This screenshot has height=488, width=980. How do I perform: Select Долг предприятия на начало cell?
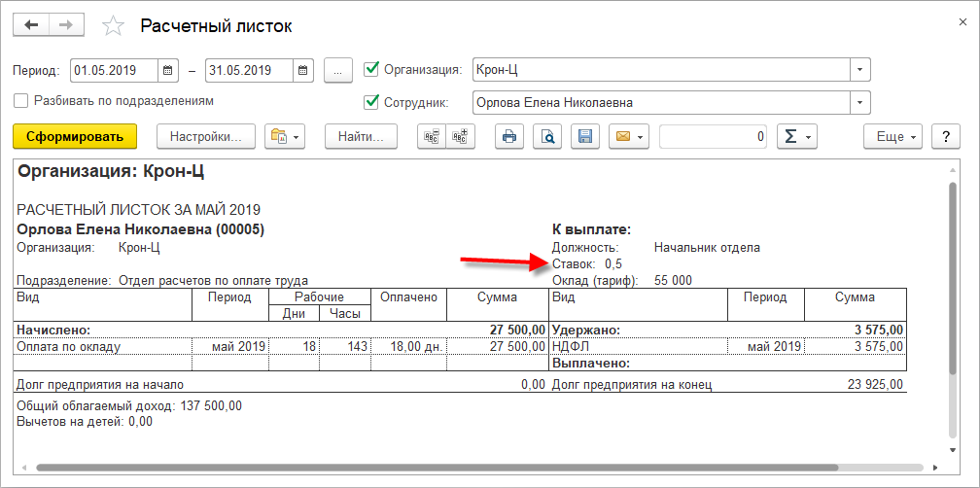point(100,384)
